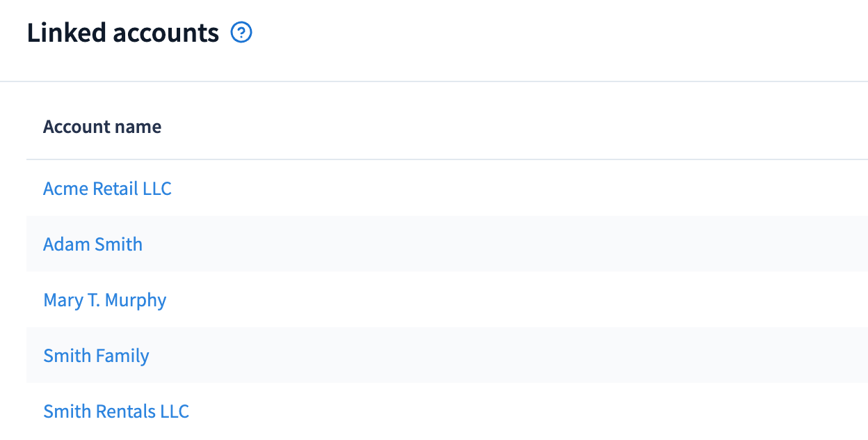The height and width of the screenshot is (440, 868).
Task: Choose the account link below Adam Smith
Action: 104,300
